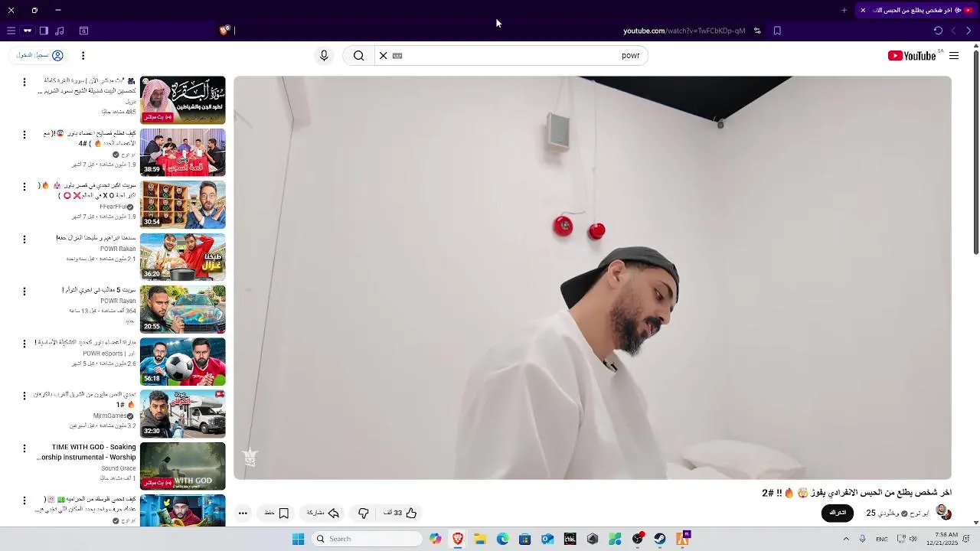Image resolution: width=980 pixels, height=551 pixels.
Task: Open the 30:54 tic-tac-toe video thumbnail
Action: tap(183, 204)
